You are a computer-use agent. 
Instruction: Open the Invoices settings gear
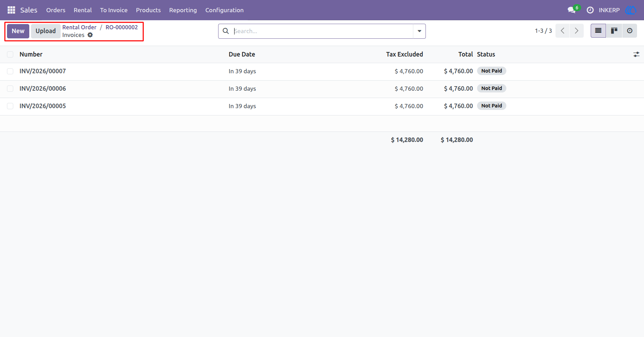(x=90, y=35)
